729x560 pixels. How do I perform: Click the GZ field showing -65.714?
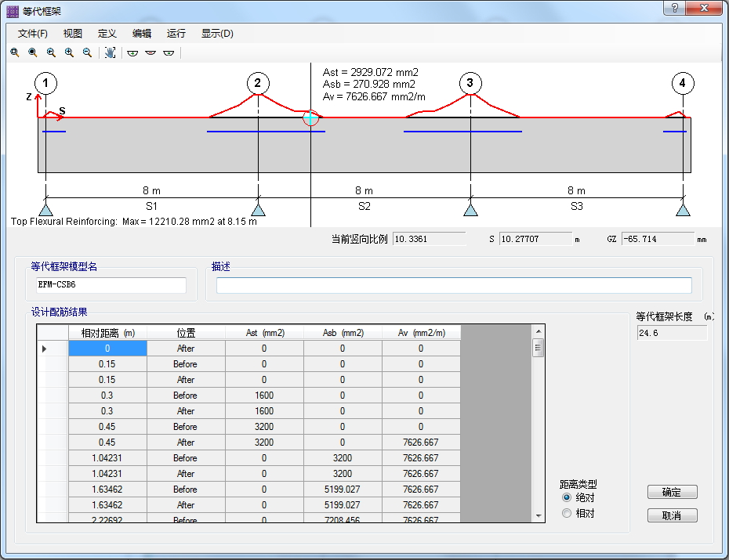pos(658,239)
